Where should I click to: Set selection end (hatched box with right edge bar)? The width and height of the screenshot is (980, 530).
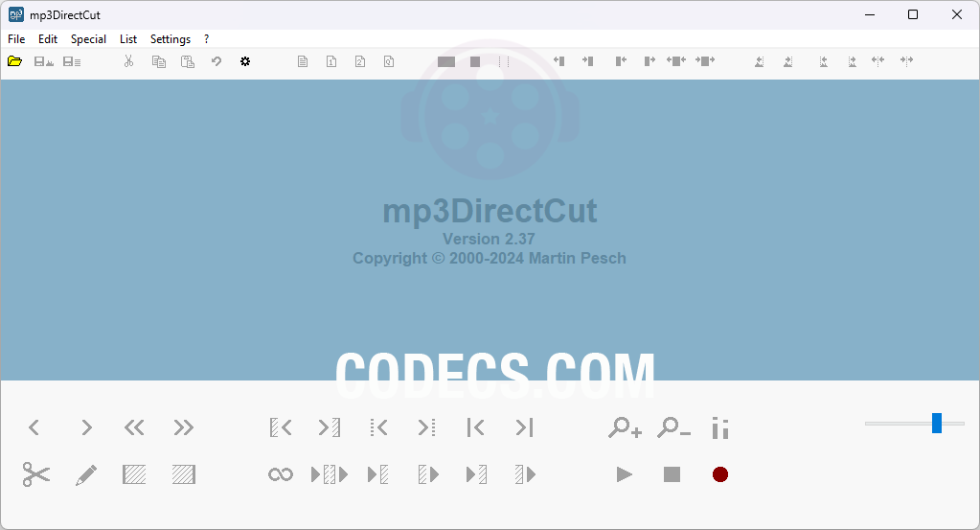[x=184, y=474]
